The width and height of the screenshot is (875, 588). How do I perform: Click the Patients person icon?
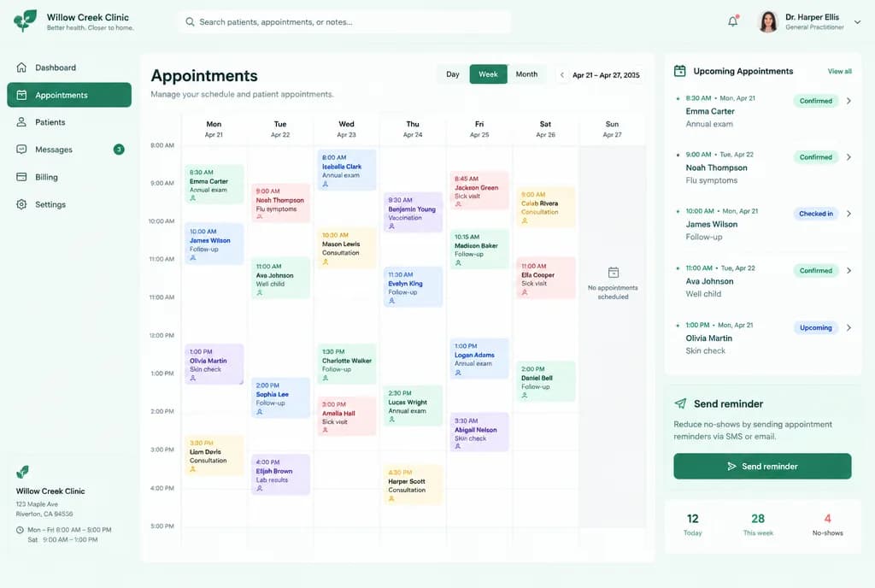[x=21, y=121]
